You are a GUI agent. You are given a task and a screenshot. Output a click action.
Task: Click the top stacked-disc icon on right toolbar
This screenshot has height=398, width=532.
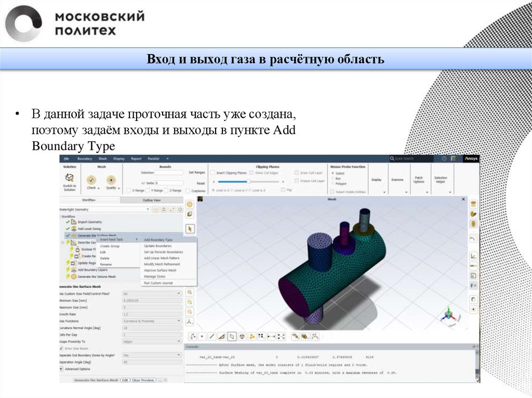pos(473,204)
